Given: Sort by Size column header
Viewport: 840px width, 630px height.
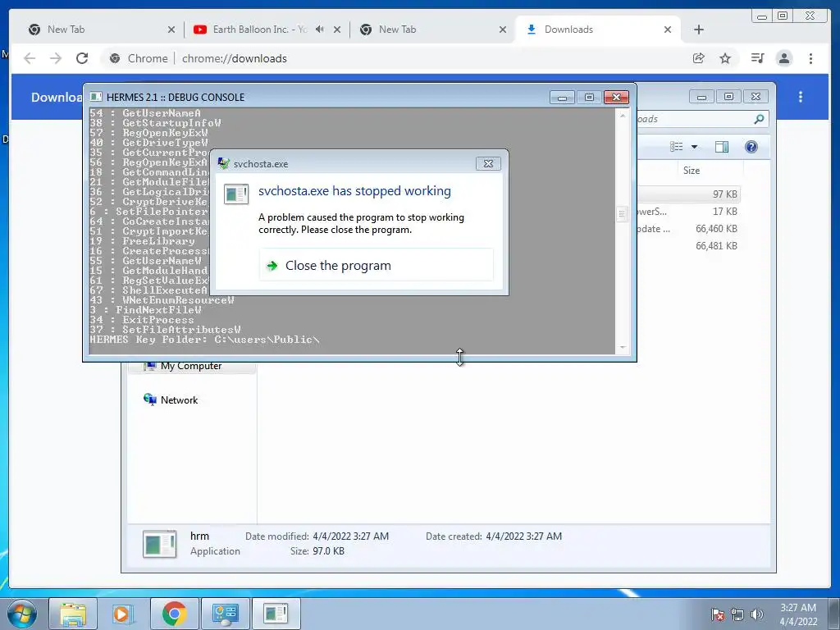Looking at the screenshot, I should click(x=691, y=171).
